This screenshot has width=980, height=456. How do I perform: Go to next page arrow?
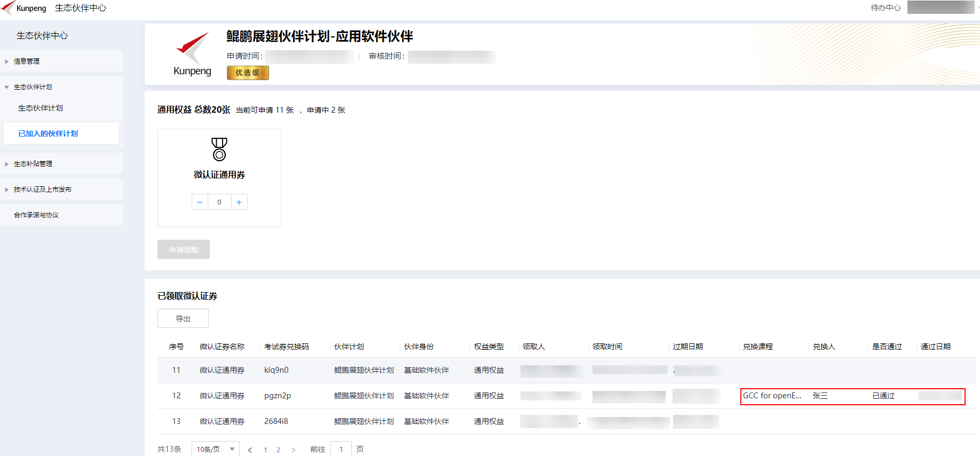pos(293,450)
